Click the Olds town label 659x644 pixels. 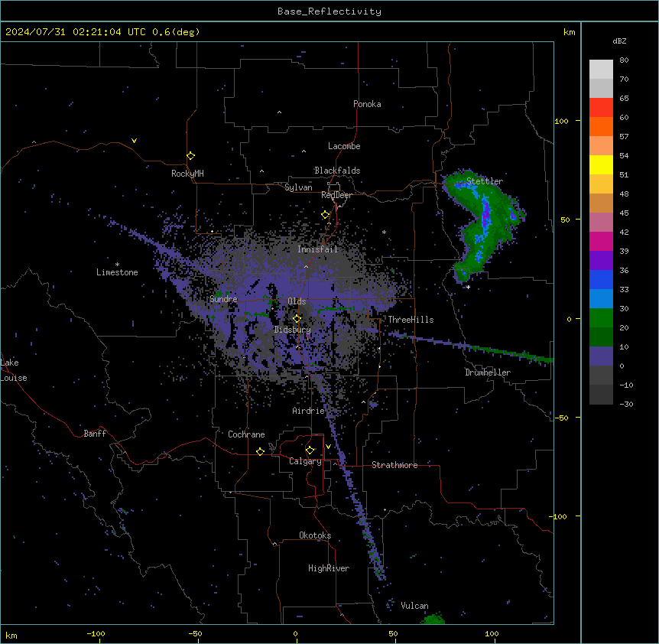[297, 301]
